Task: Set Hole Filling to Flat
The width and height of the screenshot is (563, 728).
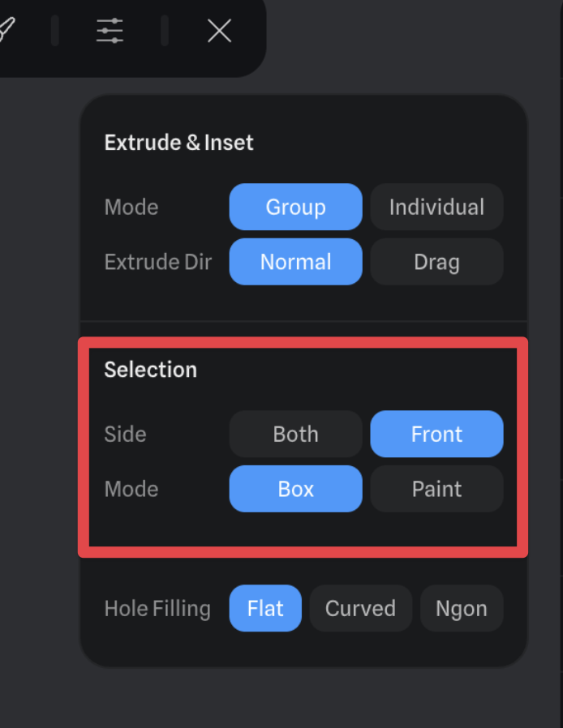Action: coord(265,608)
